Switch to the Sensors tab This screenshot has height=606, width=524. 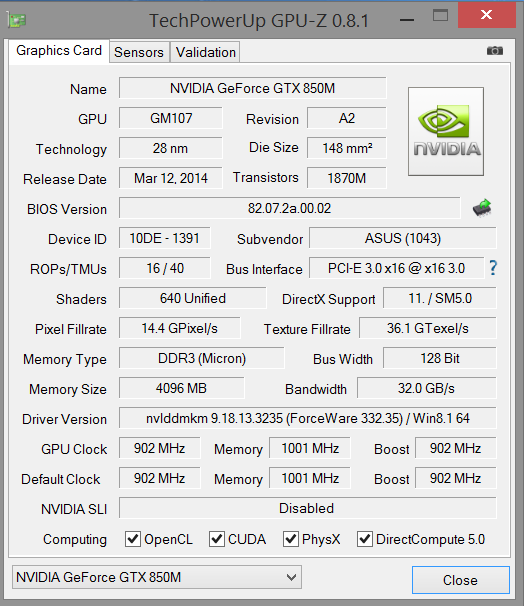139,52
